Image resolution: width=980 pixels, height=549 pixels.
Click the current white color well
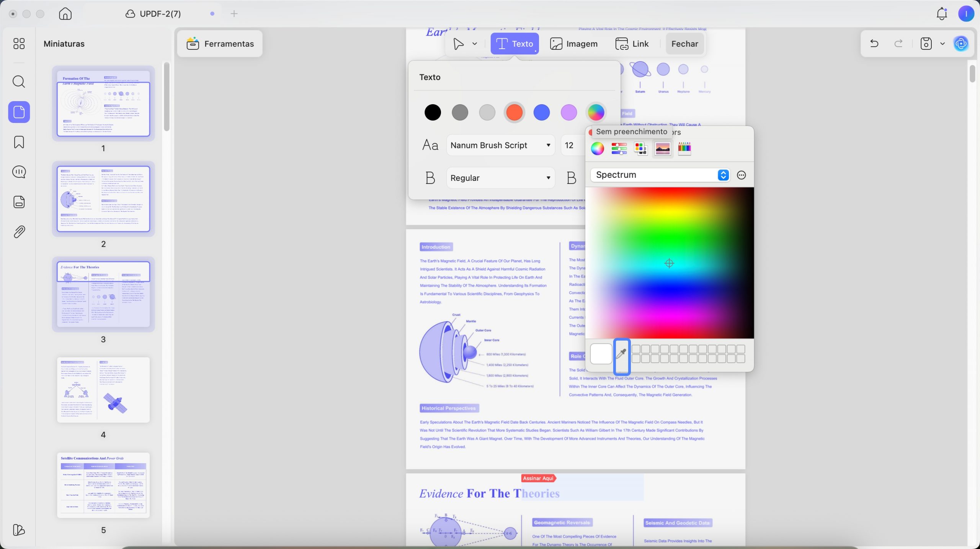(x=601, y=354)
